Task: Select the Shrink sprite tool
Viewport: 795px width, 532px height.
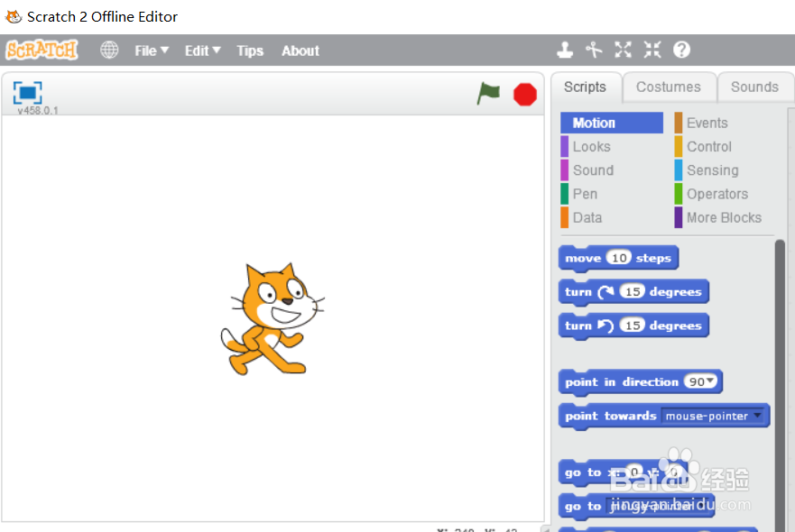Action: point(652,50)
